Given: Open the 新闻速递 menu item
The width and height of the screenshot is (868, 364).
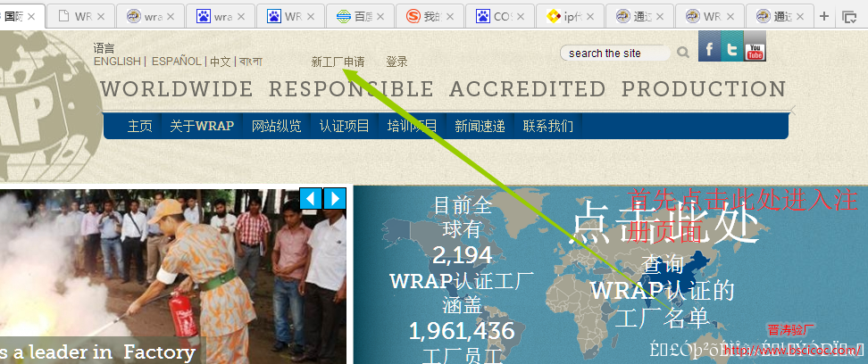Looking at the screenshot, I should click(x=480, y=126).
